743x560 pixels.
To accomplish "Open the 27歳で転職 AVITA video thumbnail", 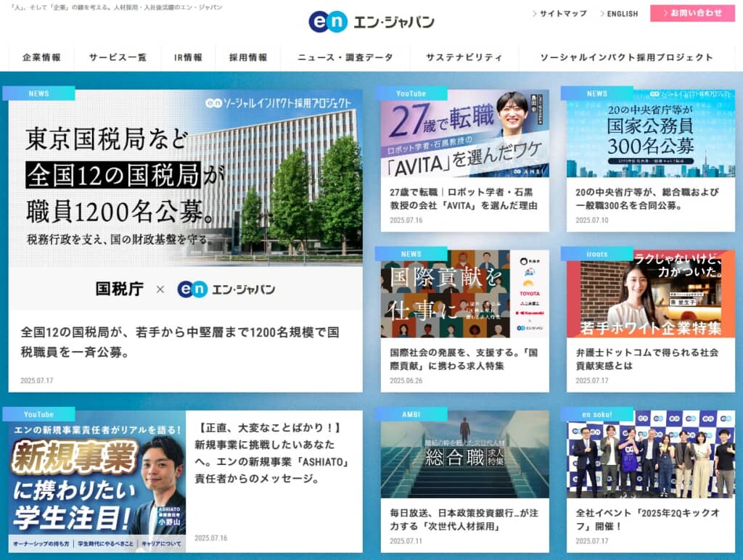I will pyautogui.click(x=464, y=134).
